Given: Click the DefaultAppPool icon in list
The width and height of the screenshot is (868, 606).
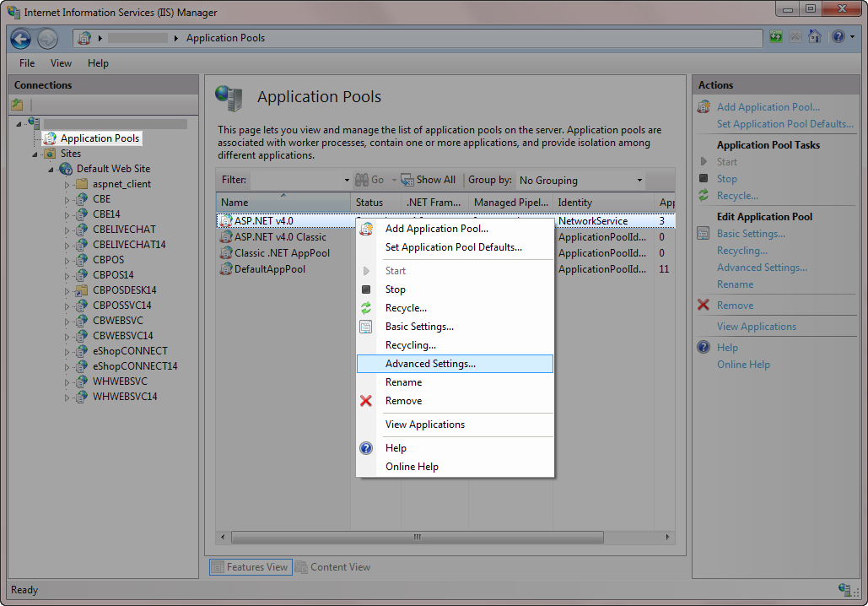Looking at the screenshot, I should 226,269.
